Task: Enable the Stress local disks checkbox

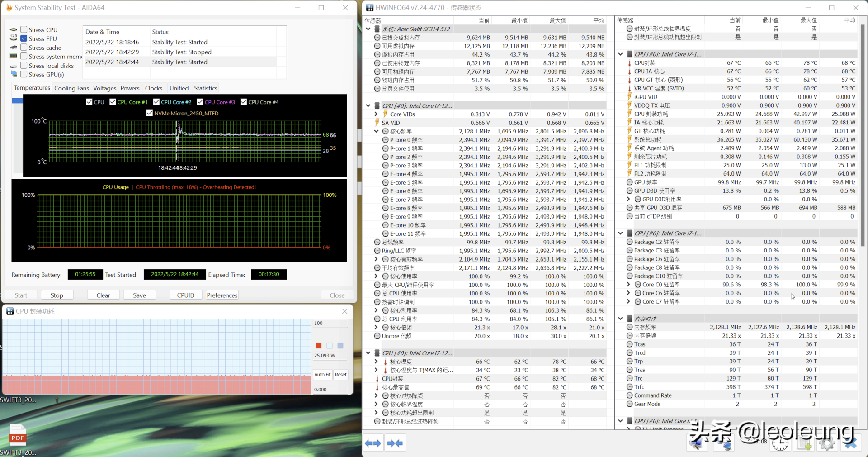Action: [x=24, y=66]
